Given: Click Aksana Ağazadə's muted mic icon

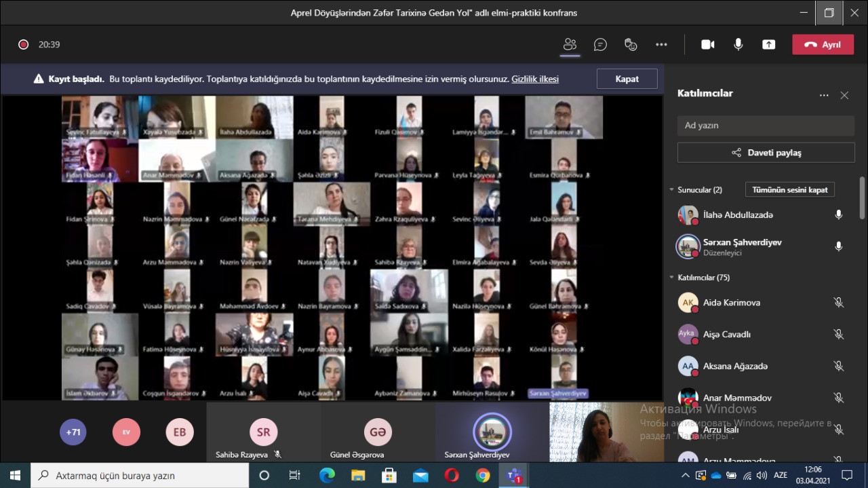Looking at the screenshot, I should tap(839, 367).
